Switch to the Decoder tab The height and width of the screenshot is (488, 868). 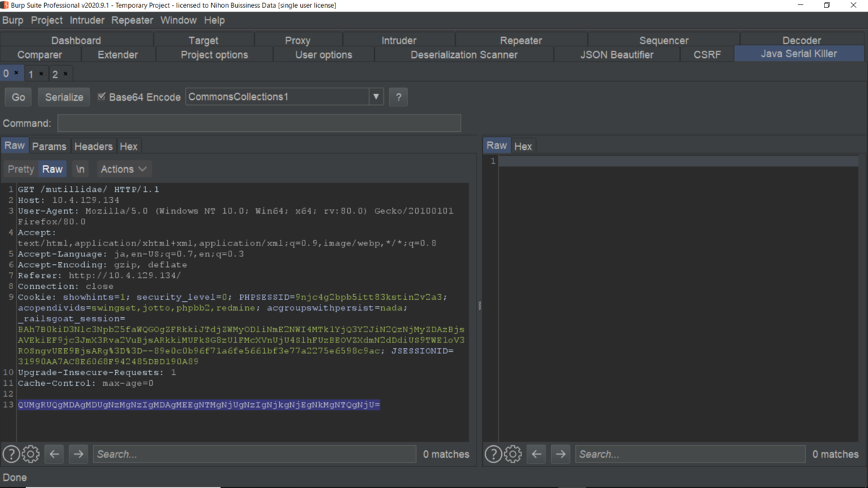pos(801,41)
